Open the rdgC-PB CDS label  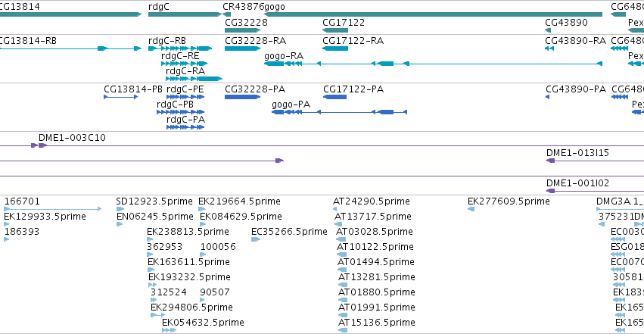(175, 105)
